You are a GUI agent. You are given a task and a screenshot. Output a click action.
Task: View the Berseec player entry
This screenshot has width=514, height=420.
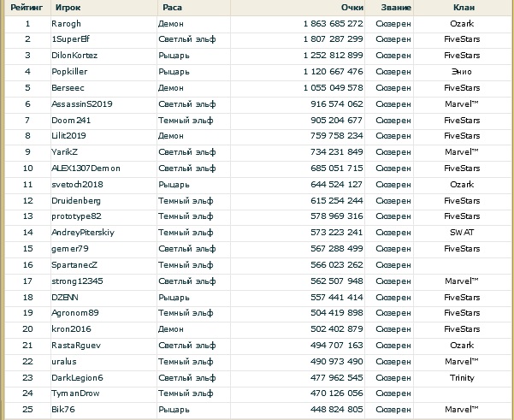click(x=68, y=88)
